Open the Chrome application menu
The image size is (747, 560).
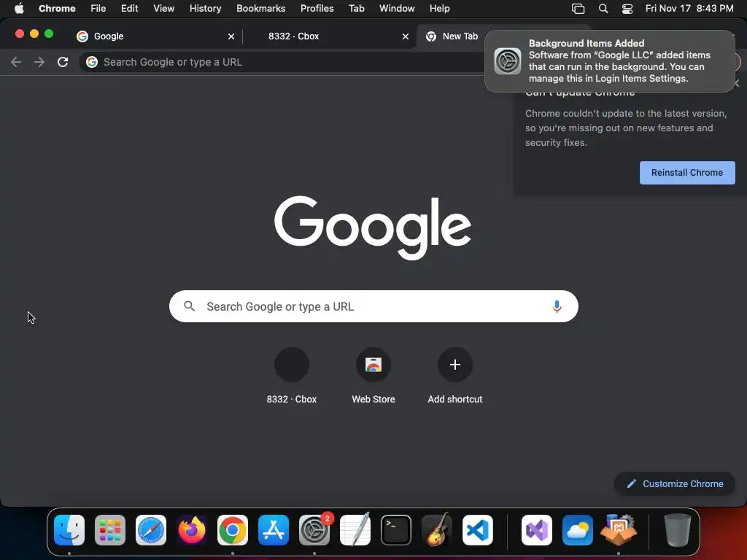(57, 8)
